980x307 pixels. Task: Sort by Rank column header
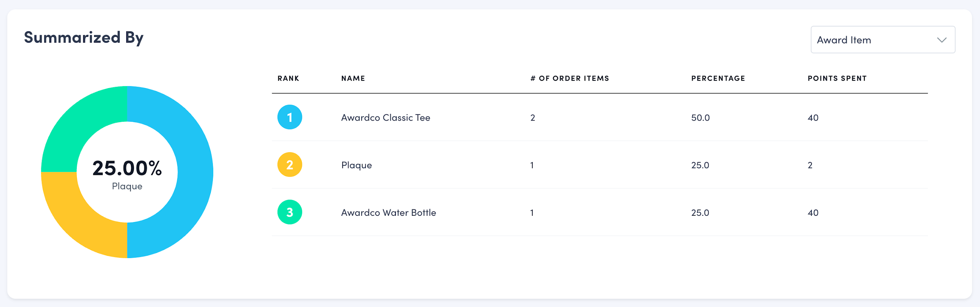288,78
